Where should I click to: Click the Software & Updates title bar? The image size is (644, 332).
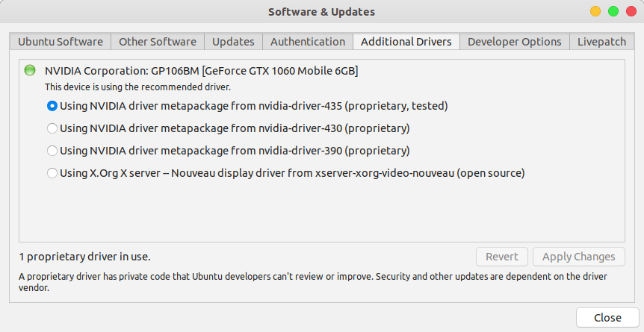[x=321, y=11]
